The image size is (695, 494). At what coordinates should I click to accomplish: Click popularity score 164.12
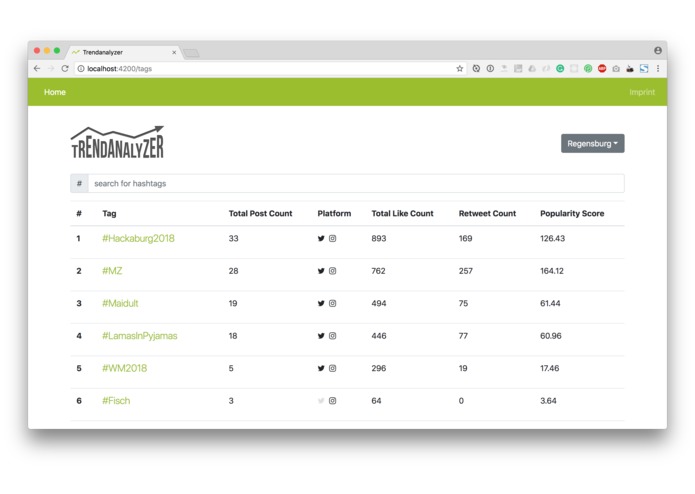coord(552,271)
